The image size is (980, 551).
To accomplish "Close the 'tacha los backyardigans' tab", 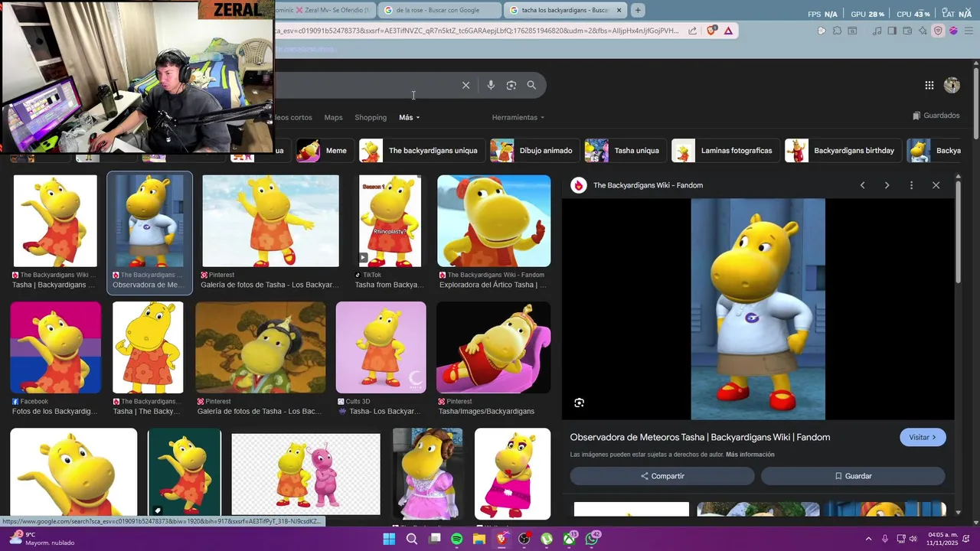I will (x=619, y=10).
